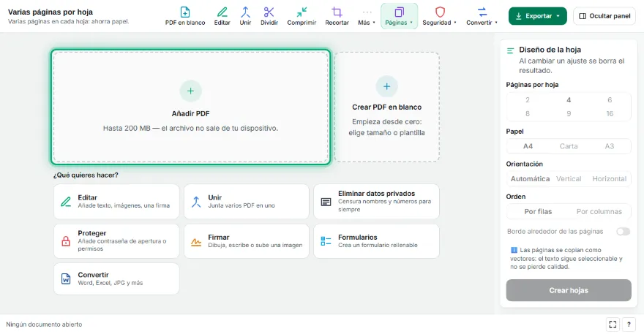Open the Proteger card
Image resolution: width=644 pixels, height=334 pixels.
[116, 241]
